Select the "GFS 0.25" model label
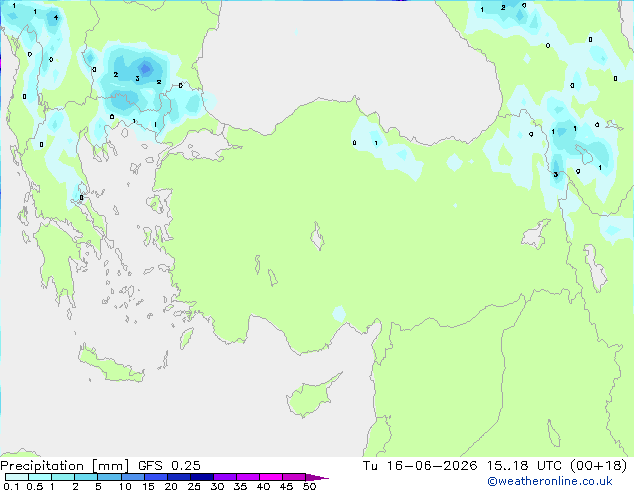Viewport: 634px width, 490px height. (x=169, y=466)
